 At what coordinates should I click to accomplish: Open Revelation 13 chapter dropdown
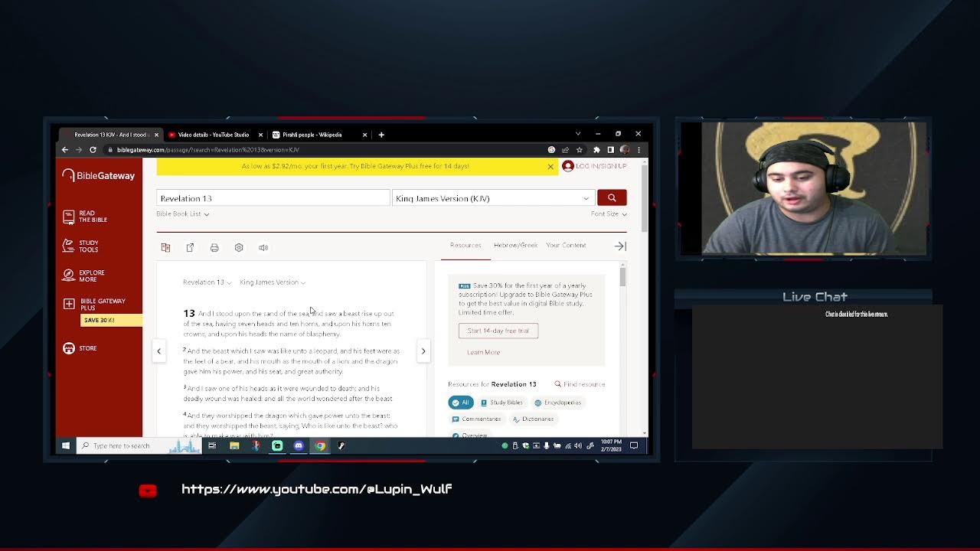tap(207, 282)
